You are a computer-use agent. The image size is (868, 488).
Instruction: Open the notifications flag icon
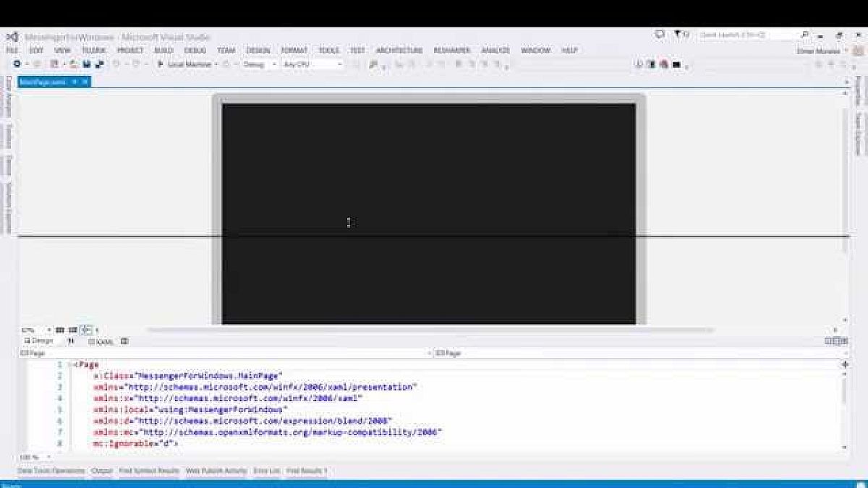[x=678, y=34]
